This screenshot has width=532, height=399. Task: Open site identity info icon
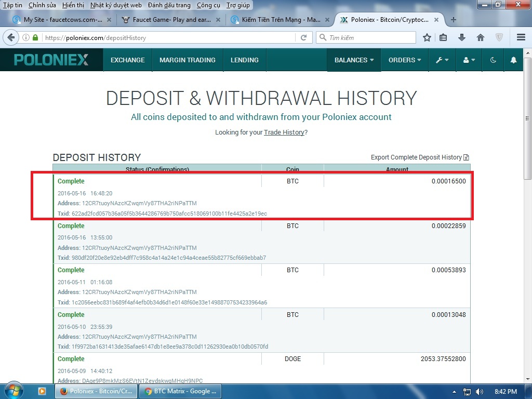point(26,37)
